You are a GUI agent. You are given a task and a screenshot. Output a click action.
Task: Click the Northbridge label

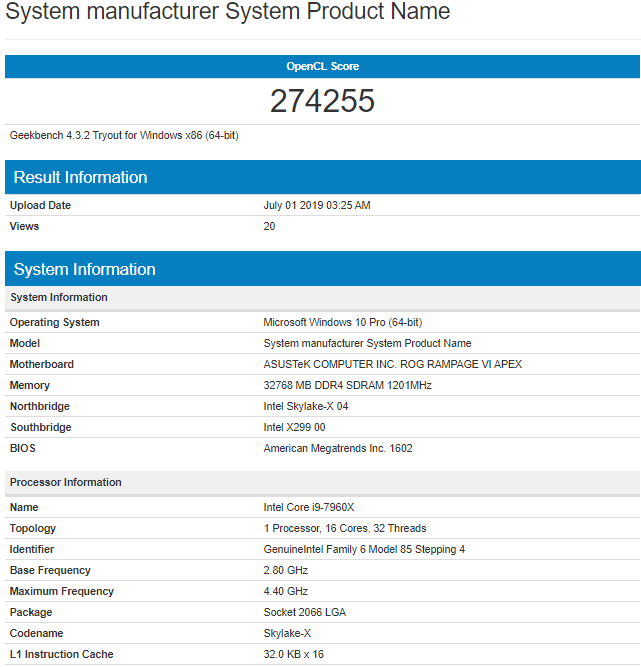click(40, 406)
